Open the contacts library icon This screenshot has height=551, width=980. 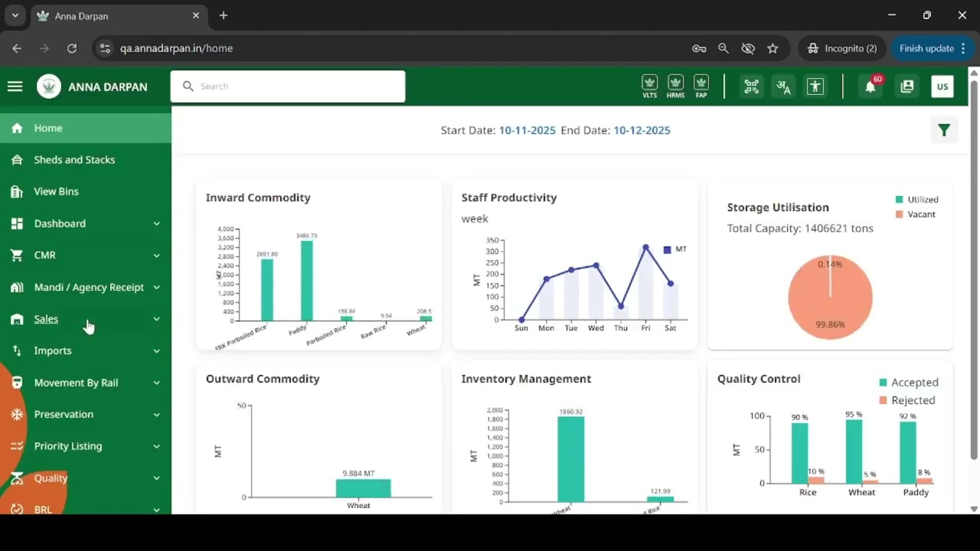pyautogui.click(x=907, y=86)
